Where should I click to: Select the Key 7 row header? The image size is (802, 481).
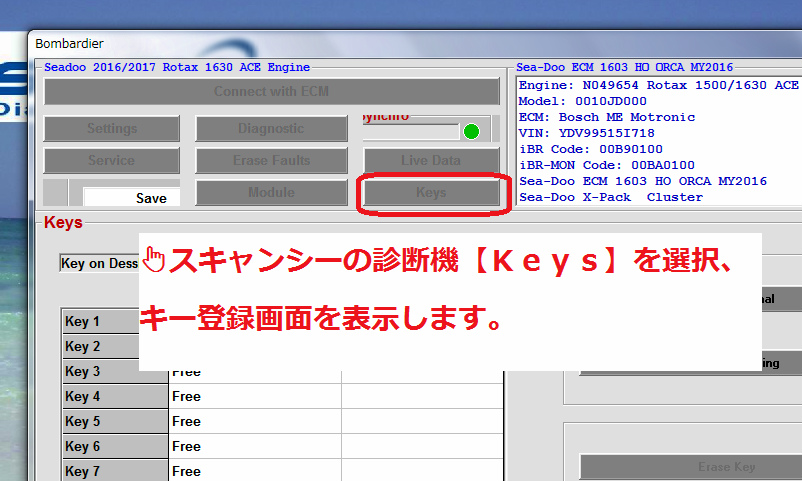115,471
